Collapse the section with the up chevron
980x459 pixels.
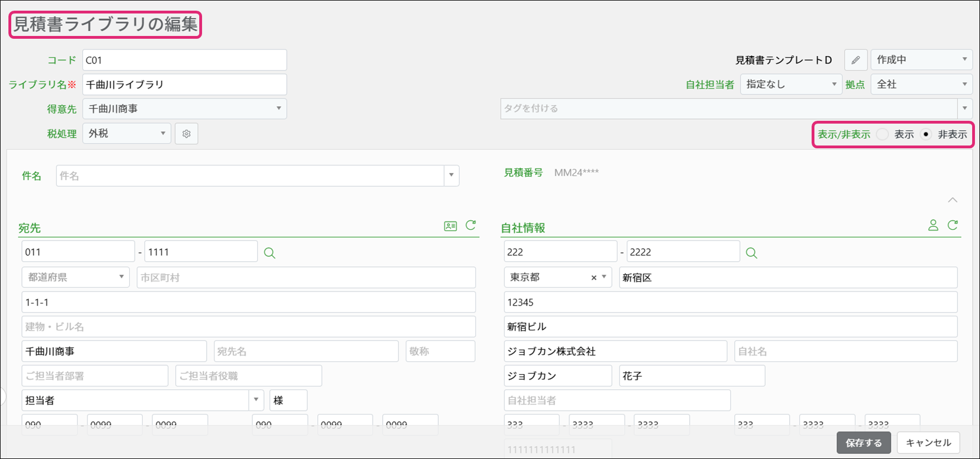(x=952, y=200)
